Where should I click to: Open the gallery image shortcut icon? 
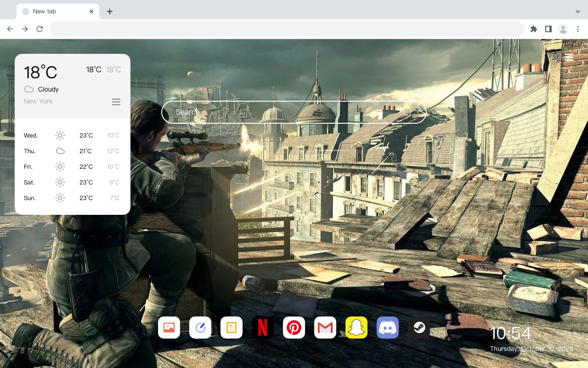coord(169,328)
